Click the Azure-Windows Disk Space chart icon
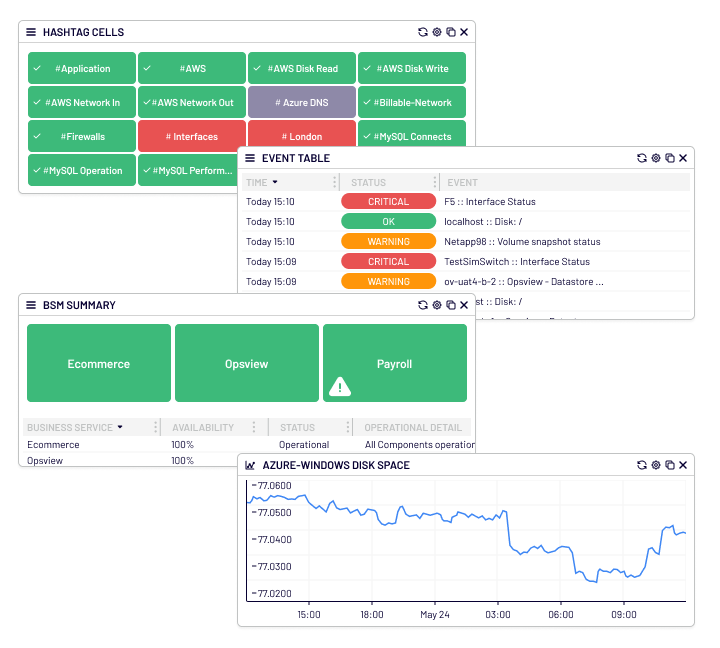This screenshot has height=648, width=720. [x=250, y=465]
